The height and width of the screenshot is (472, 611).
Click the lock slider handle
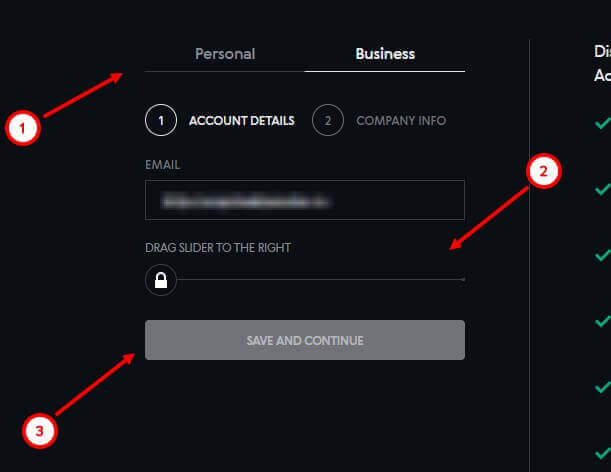(161, 280)
